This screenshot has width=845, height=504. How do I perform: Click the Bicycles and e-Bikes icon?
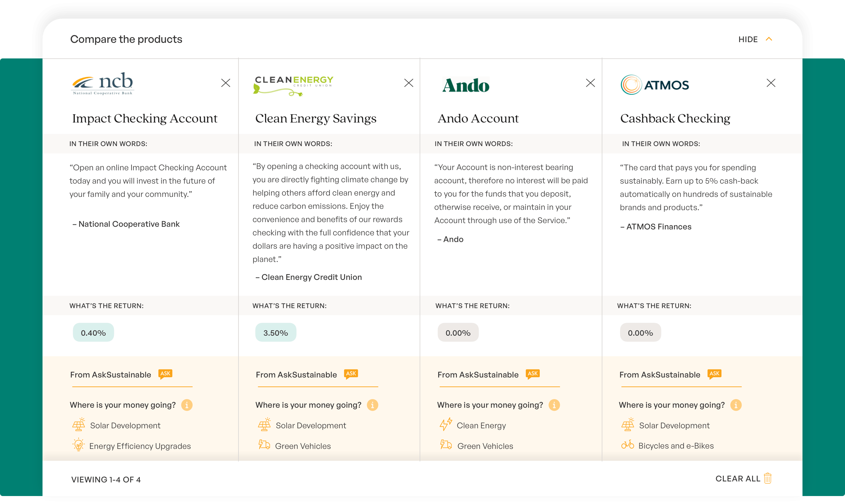(627, 445)
